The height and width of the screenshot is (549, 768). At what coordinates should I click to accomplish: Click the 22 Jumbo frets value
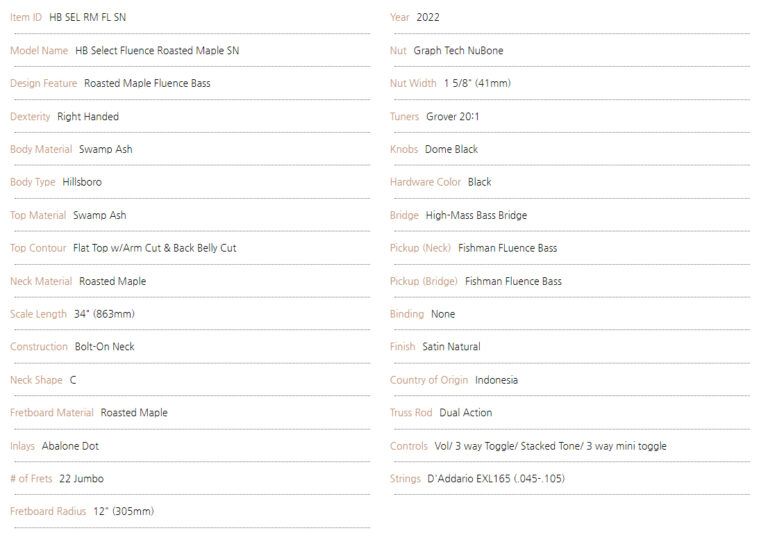(x=81, y=479)
